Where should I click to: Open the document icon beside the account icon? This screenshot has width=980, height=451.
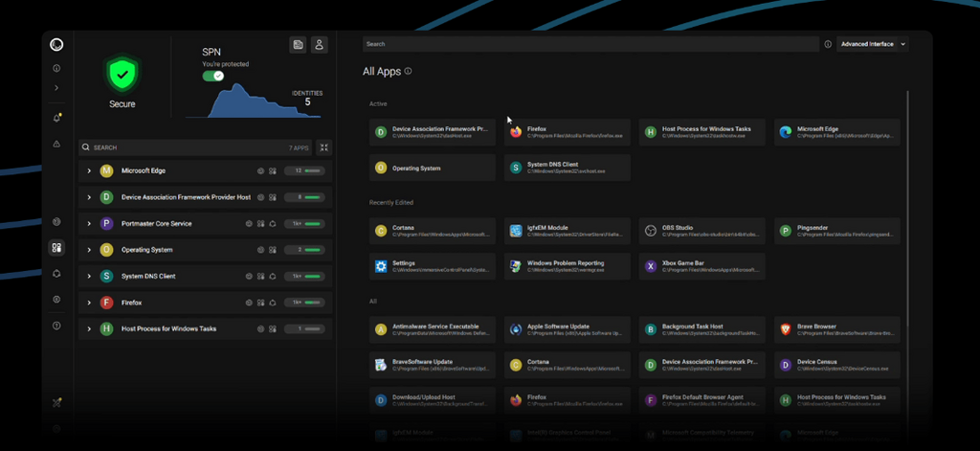click(x=299, y=44)
